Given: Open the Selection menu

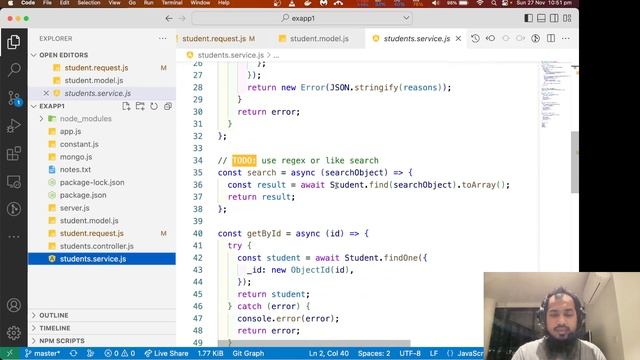Looking at the screenshot, I should point(89,3).
